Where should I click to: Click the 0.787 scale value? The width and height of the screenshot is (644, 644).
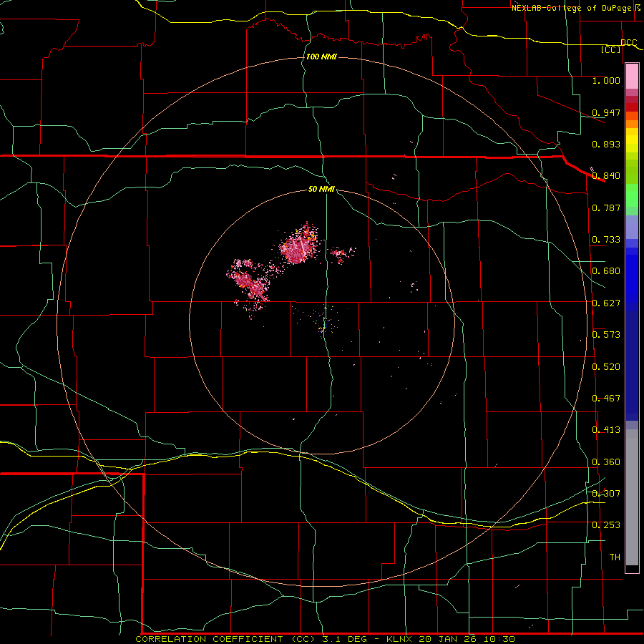[x=606, y=208]
